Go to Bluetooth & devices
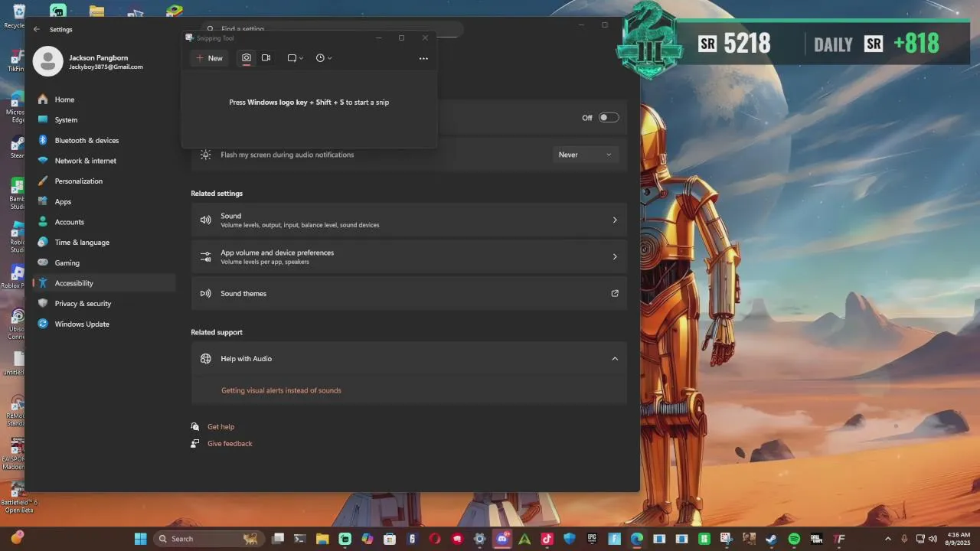This screenshot has width=980, height=551. click(103, 141)
